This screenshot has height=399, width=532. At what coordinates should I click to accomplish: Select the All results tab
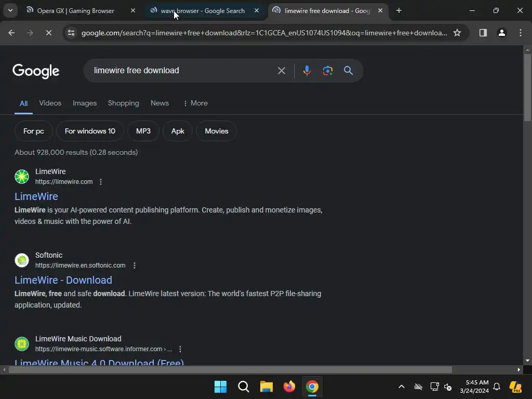click(x=23, y=103)
